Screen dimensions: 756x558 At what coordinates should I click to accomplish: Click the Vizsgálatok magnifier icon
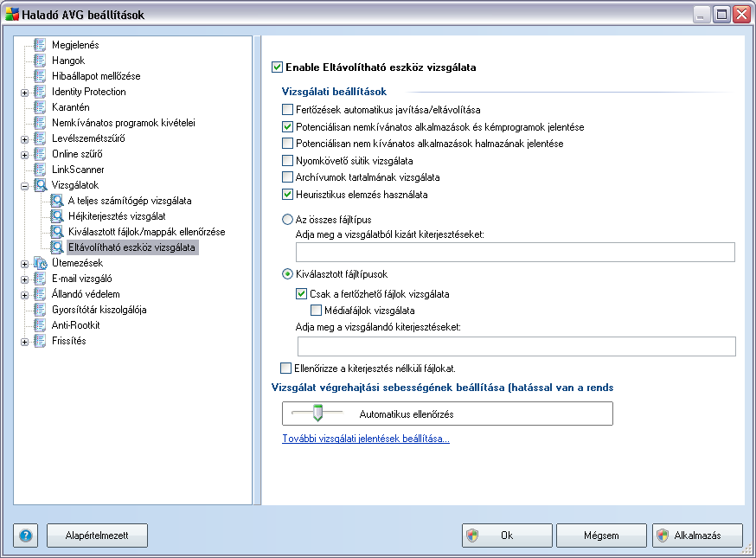point(40,185)
